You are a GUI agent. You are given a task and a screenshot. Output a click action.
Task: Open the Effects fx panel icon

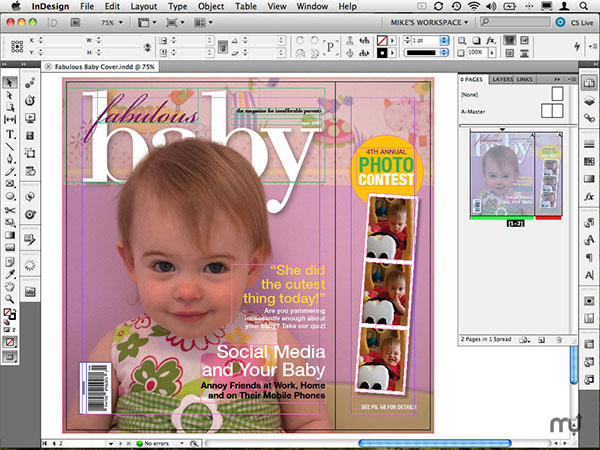point(588,199)
